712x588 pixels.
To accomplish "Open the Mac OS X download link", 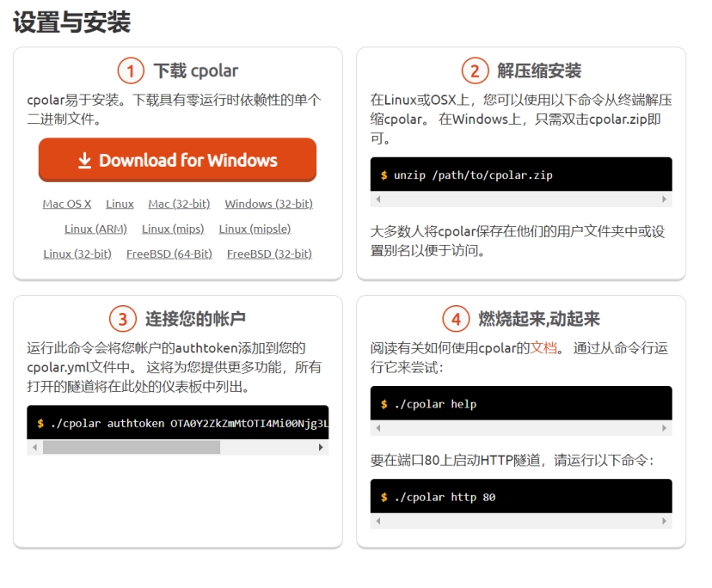I will 67,204.
